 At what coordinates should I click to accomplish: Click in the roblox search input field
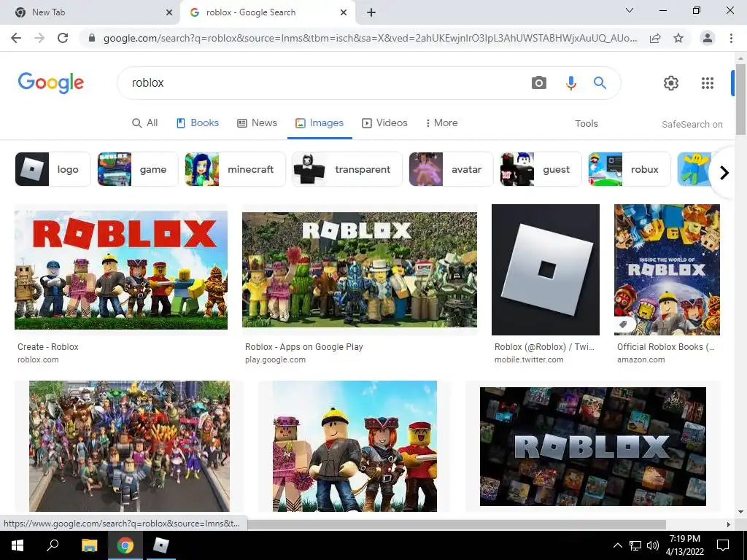coord(324,83)
